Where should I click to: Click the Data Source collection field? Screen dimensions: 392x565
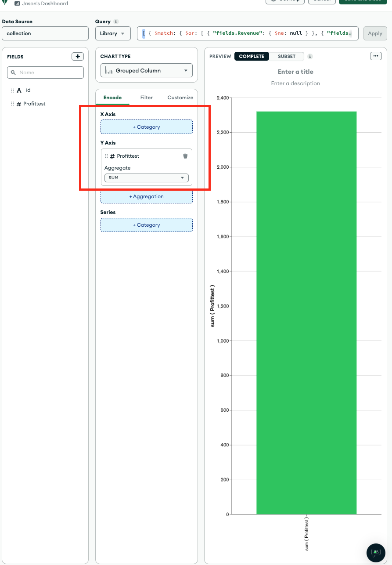pyautogui.click(x=45, y=33)
